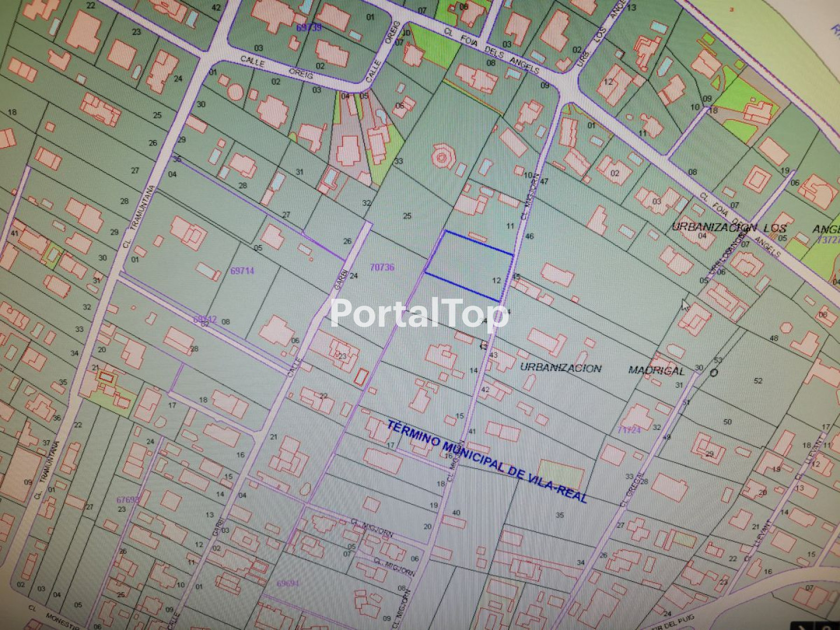The image size is (840, 630).
Task: Select block number 69694 near bottom
Action: pos(288,583)
